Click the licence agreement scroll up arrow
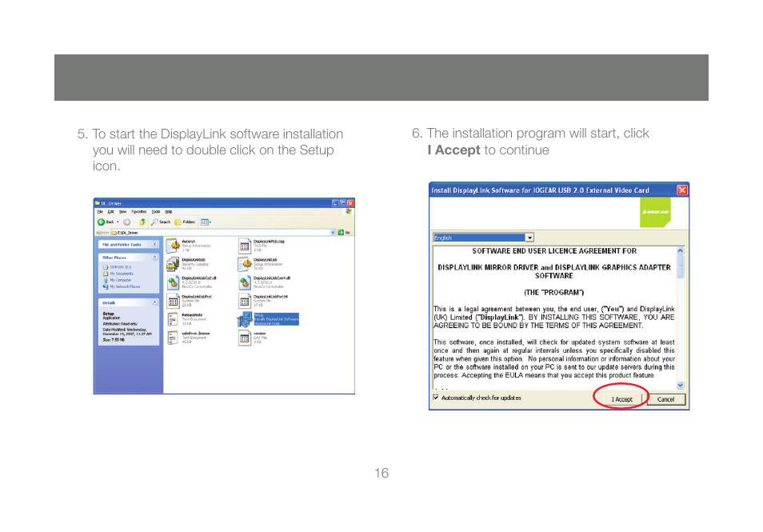The height and width of the screenshot is (532, 763). click(681, 250)
